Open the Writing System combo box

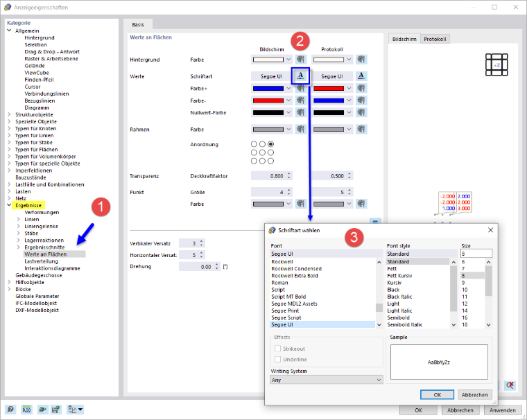pyautogui.click(x=327, y=380)
